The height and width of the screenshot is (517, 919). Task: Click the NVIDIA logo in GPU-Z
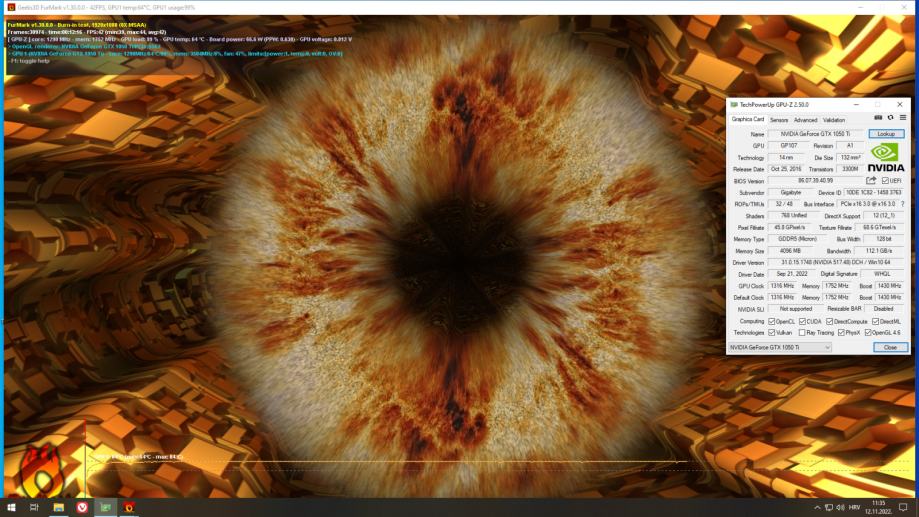pyautogui.click(x=886, y=158)
